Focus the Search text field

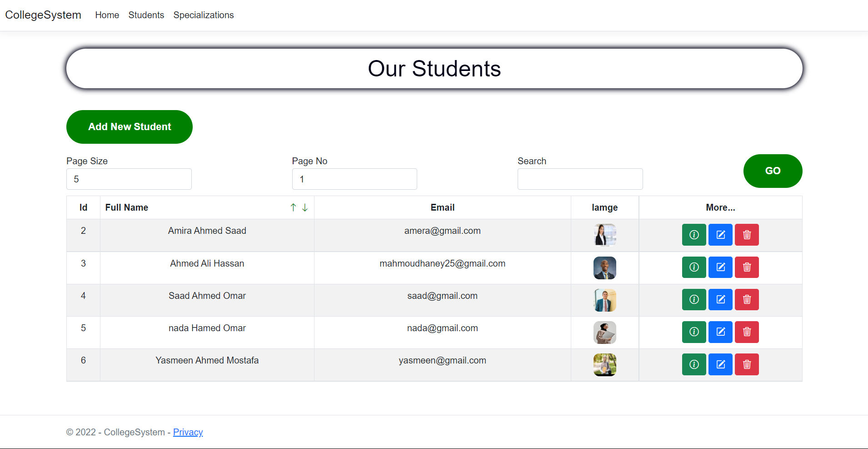click(580, 179)
